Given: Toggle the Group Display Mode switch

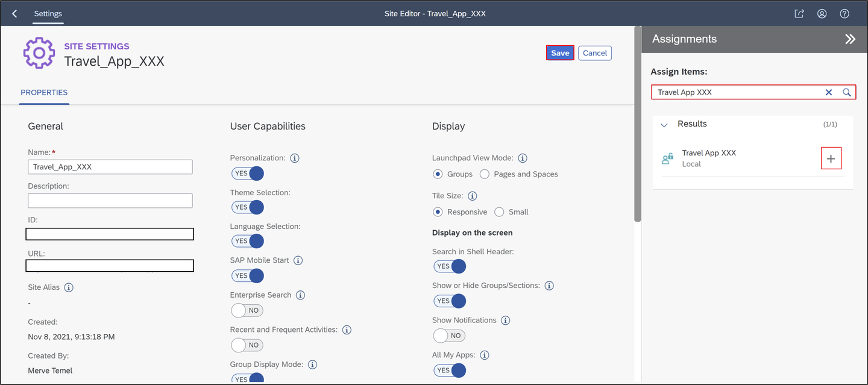Looking at the screenshot, I should pyautogui.click(x=248, y=379).
